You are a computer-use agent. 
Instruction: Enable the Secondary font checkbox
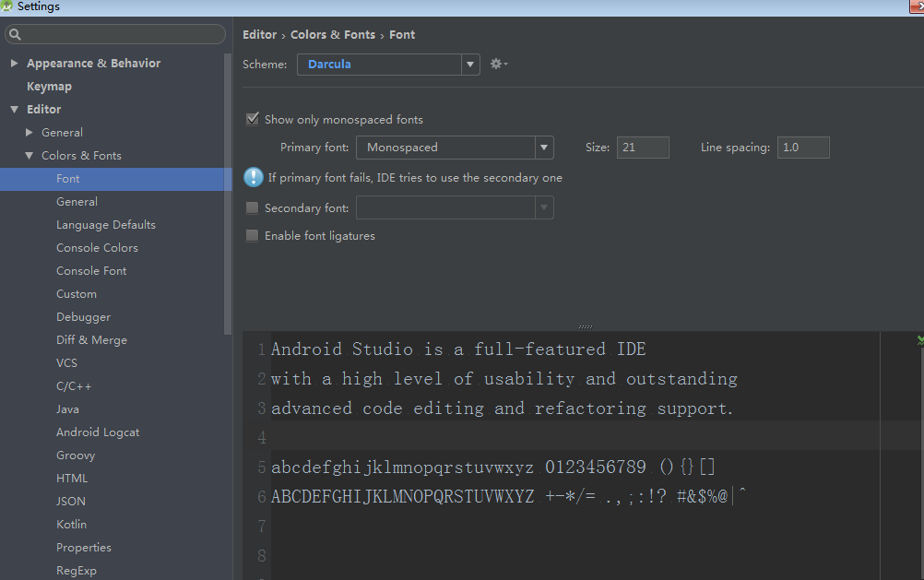253,207
